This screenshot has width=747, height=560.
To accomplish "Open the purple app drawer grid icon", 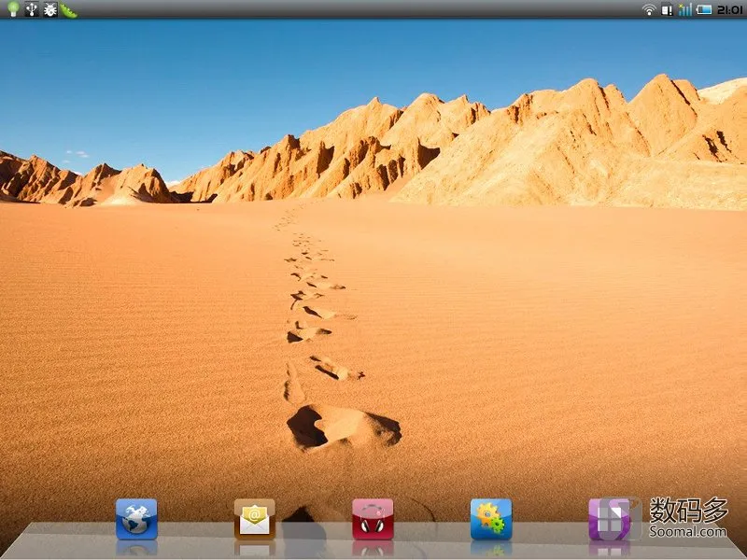I will coord(610,519).
